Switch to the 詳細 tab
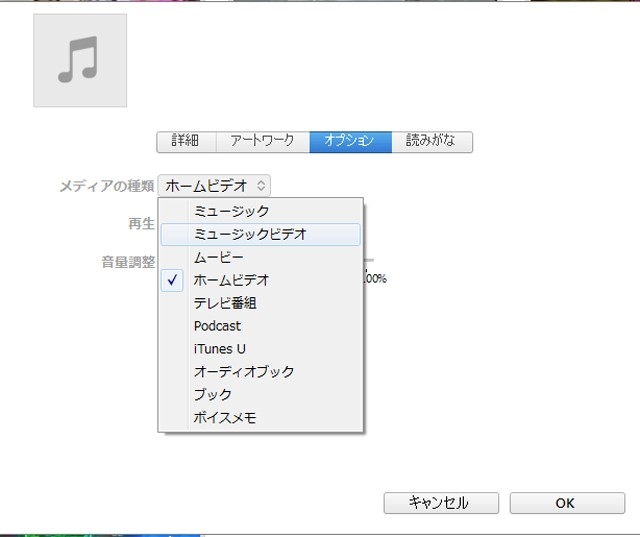 pyautogui.click(x=185, y=141)
